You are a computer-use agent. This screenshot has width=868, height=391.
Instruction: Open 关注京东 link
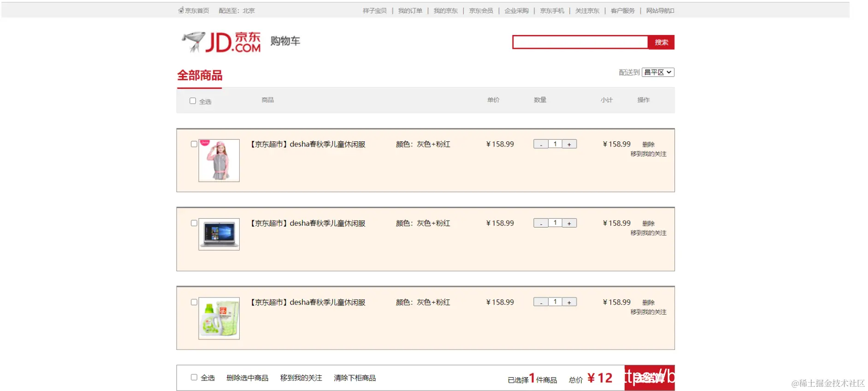point(587,11)
